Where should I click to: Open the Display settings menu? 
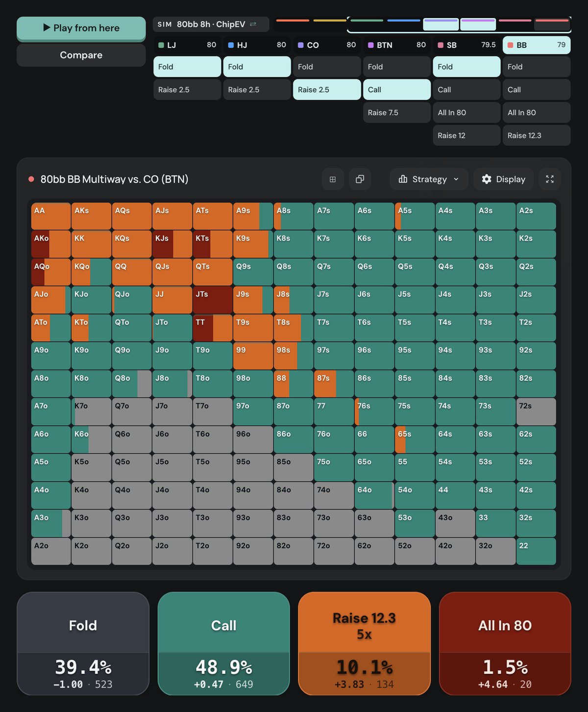(504, 179)
